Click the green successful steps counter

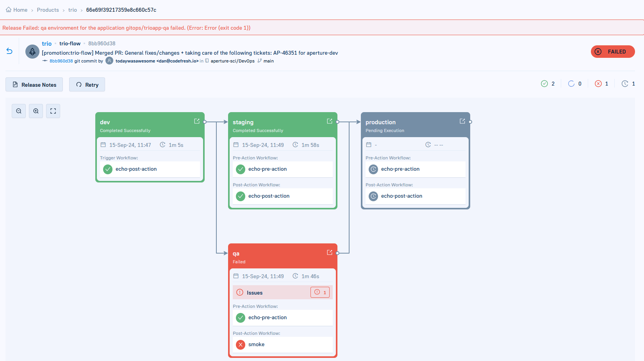547,84
